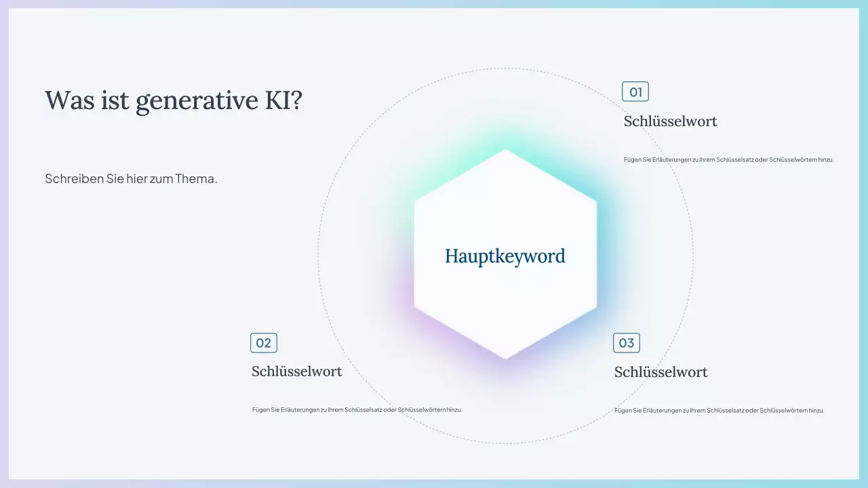Viewport: 868px width, 488px height.
Task: Click the "Schlüsselwort" heading beside badge 02
Action: 297,371
